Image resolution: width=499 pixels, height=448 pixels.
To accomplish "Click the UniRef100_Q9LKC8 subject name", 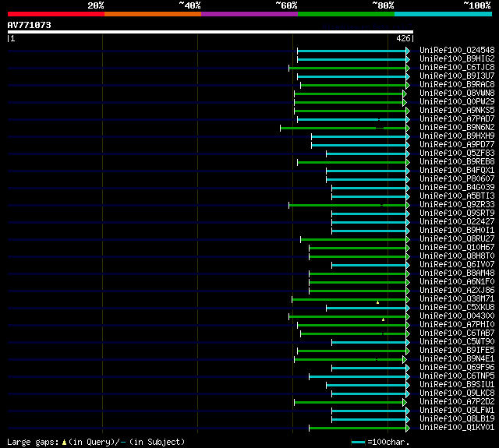I will coord(457,393).
